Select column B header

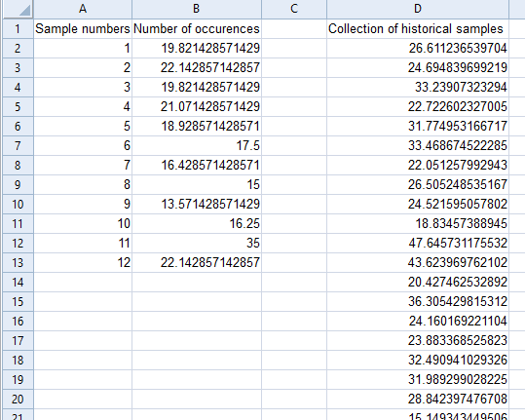pyautogui.click(x=197, y=9)
